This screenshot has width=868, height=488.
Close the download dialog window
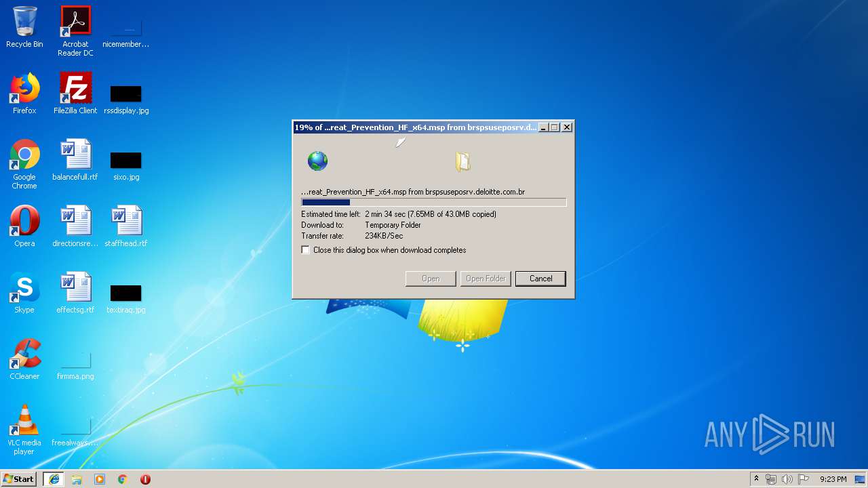click(x=567, y=127)
